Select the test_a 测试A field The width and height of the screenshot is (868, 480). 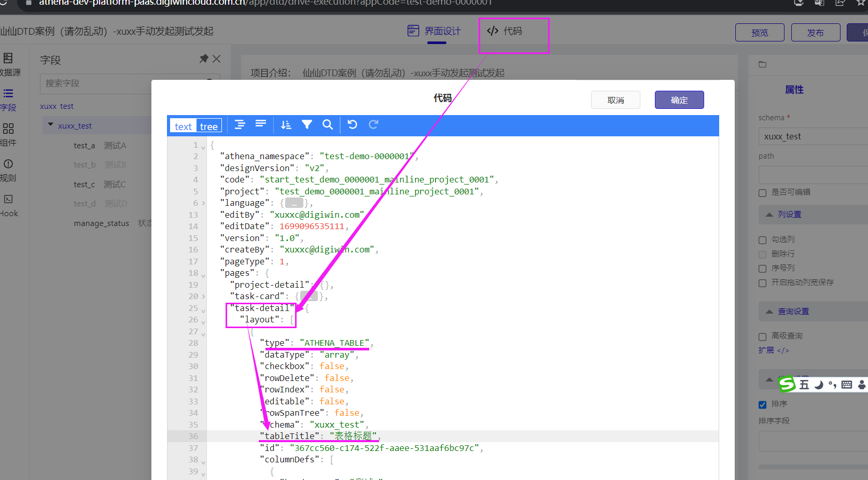point(100,146)
